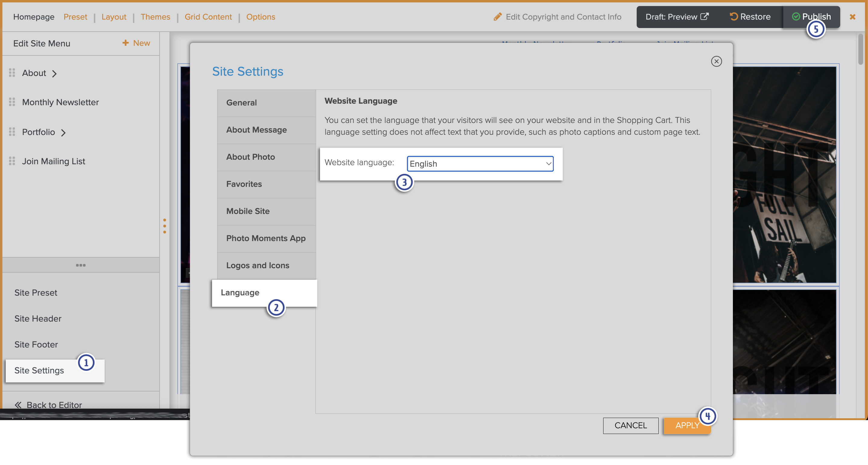The width and height of the screenshot is (868, 465).
Task: Click Site Preset in sidebar
Action: tap(36, 293)
